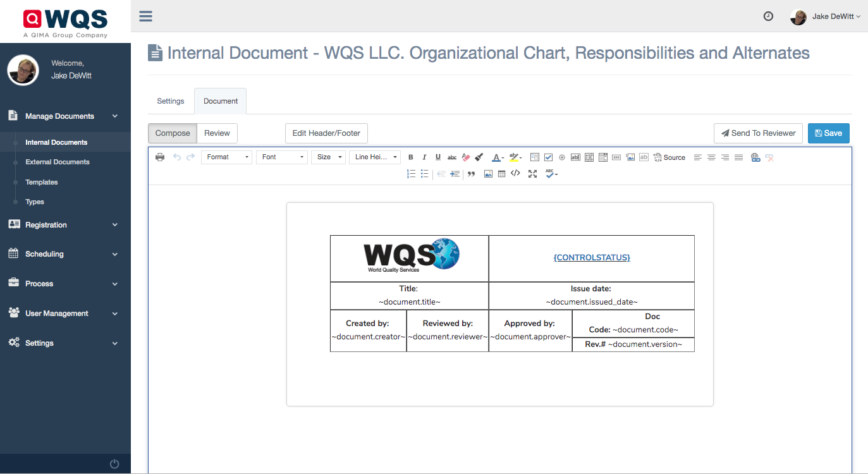Toggle bold formatting
The image size is (868, 474).
click(x=411, y=157)
